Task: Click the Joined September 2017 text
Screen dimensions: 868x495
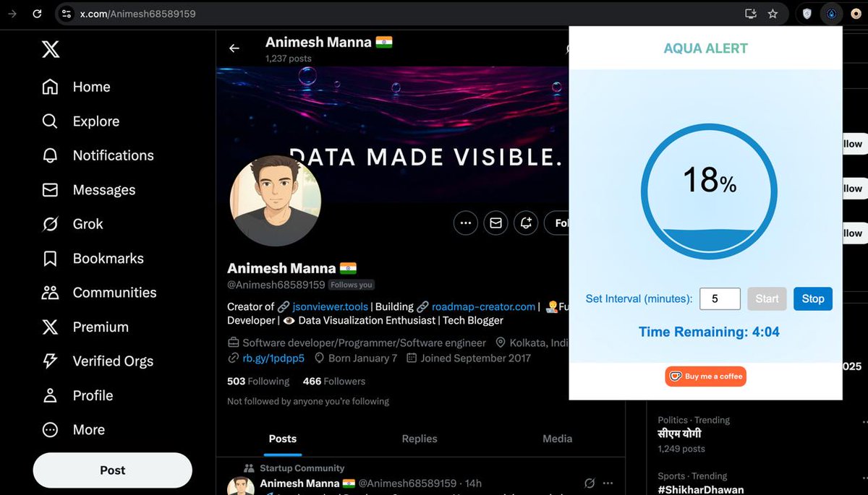Action: [476, 358]
